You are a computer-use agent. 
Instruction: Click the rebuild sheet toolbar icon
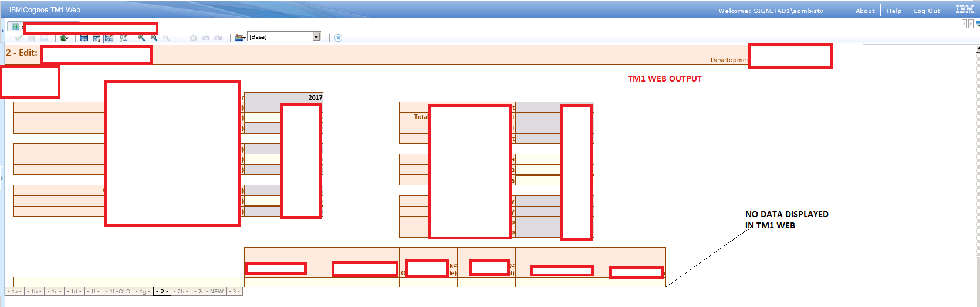96,38
